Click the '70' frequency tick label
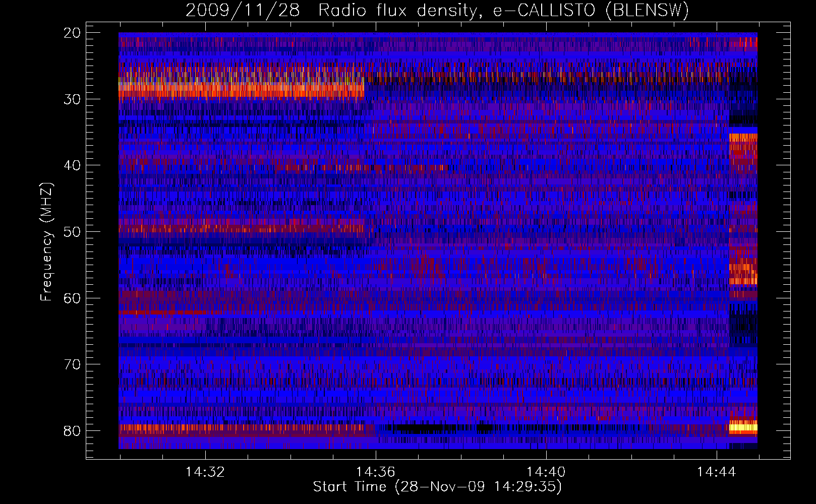The height and width of the screenshot is (504, 816). coord(73,364)
